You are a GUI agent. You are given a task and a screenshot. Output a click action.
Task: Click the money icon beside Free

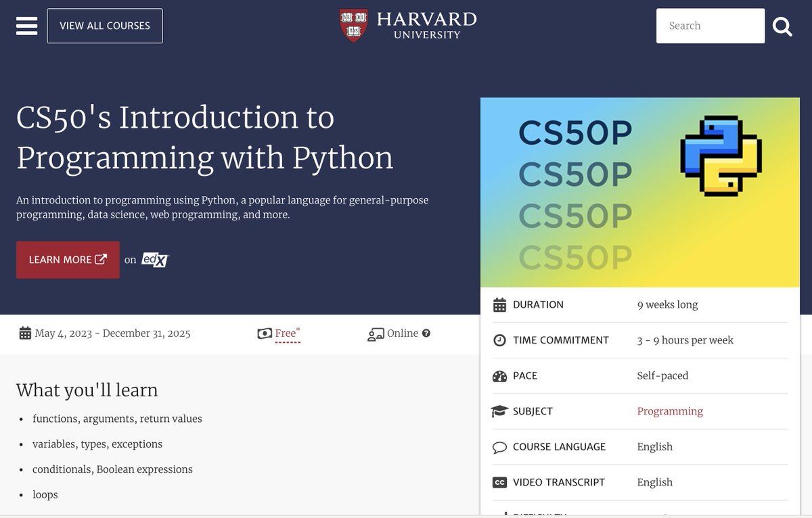click(265, 333)
